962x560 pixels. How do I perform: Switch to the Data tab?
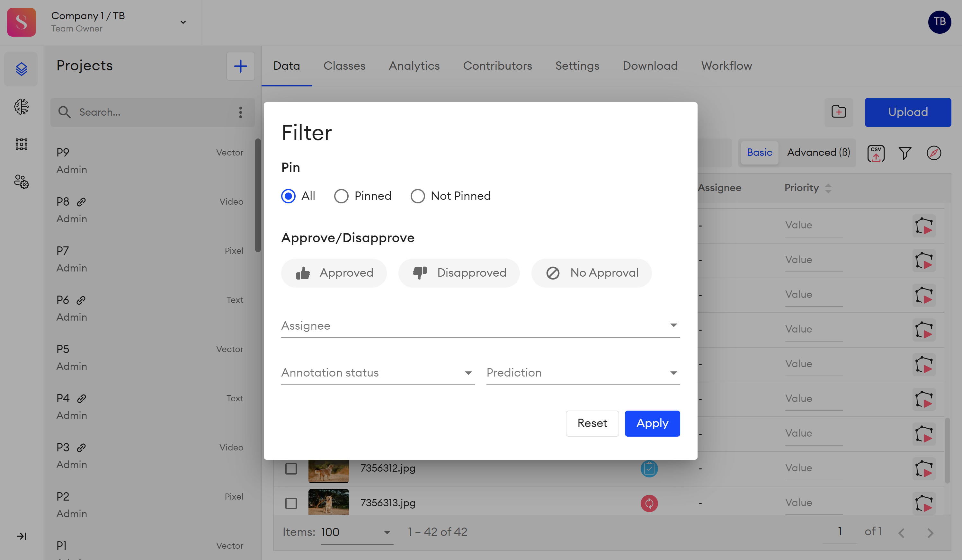tap(286, 66)
